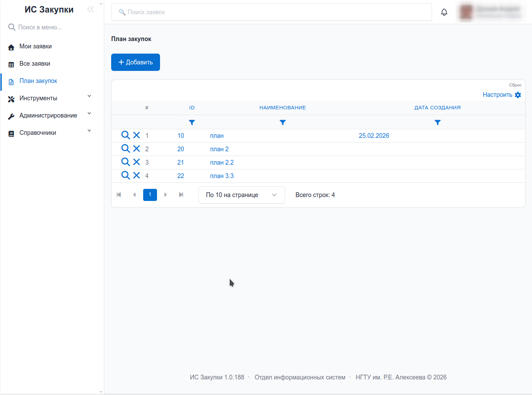Image resolution: width=532 pixels, height=395 pixels.
Task: Collapse the sidebar with double chevron icon
Action: tap(90, 10)
